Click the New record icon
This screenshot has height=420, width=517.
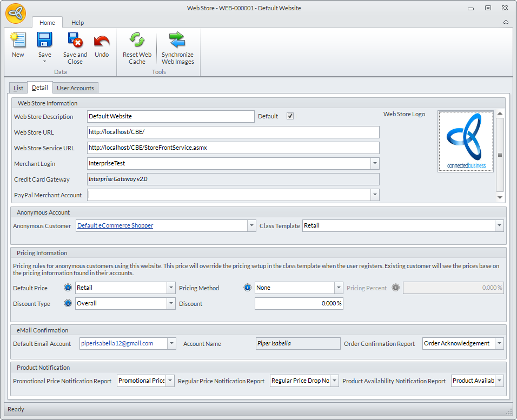coord(18,41)
